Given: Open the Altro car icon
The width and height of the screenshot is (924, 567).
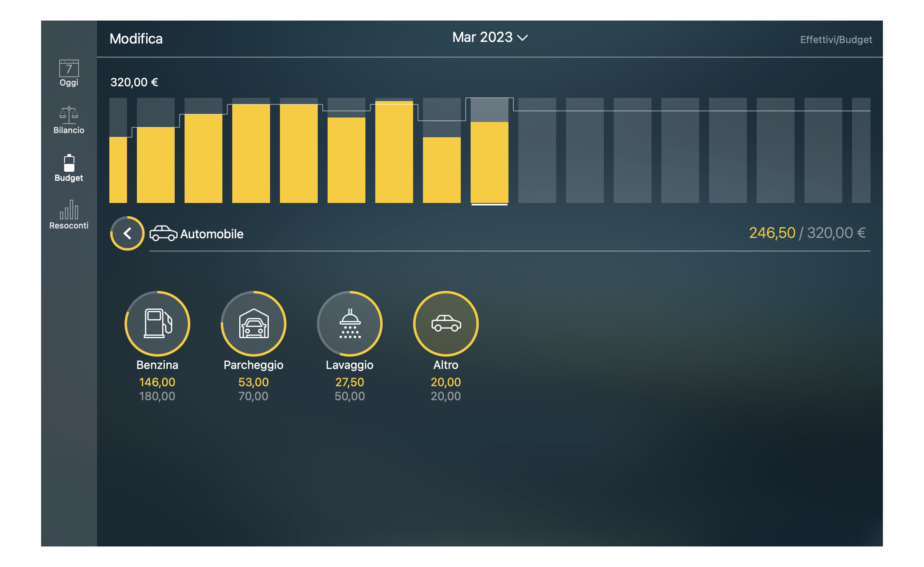Looking at the screenshot, I should coord(446,323).
